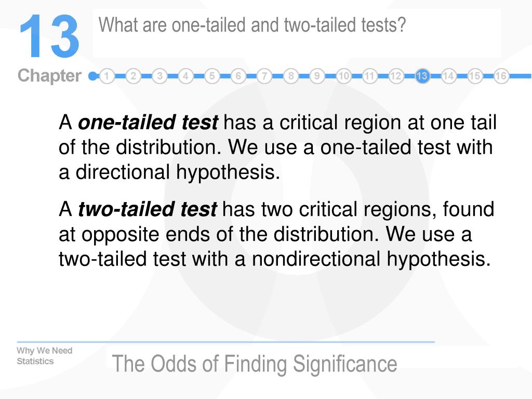Click chapter 12 circle
The height and width of the screenshot is (399, 532).
395,76
